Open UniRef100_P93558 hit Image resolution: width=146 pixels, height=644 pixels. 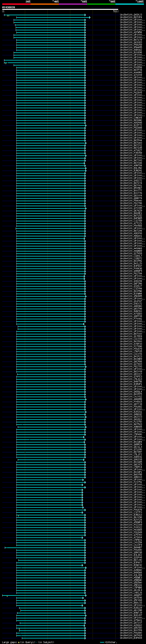[x=131, y=67]
